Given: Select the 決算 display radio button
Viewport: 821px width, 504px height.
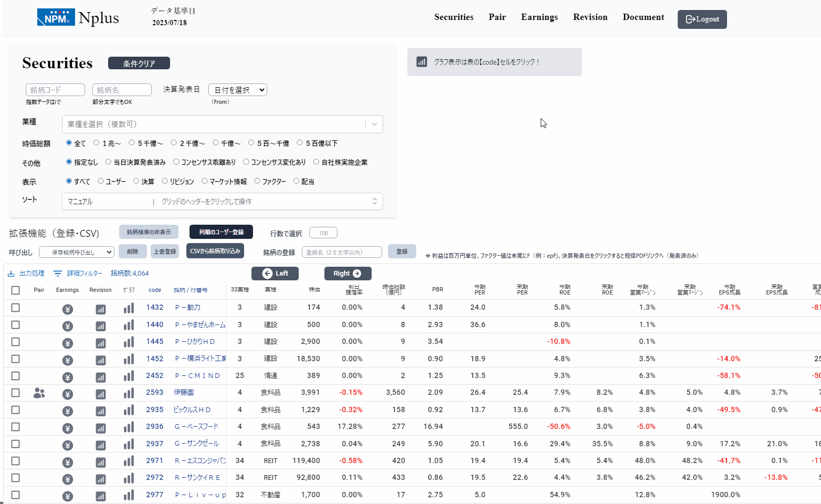Looking at the screenshot, I should tap(136, 181).
